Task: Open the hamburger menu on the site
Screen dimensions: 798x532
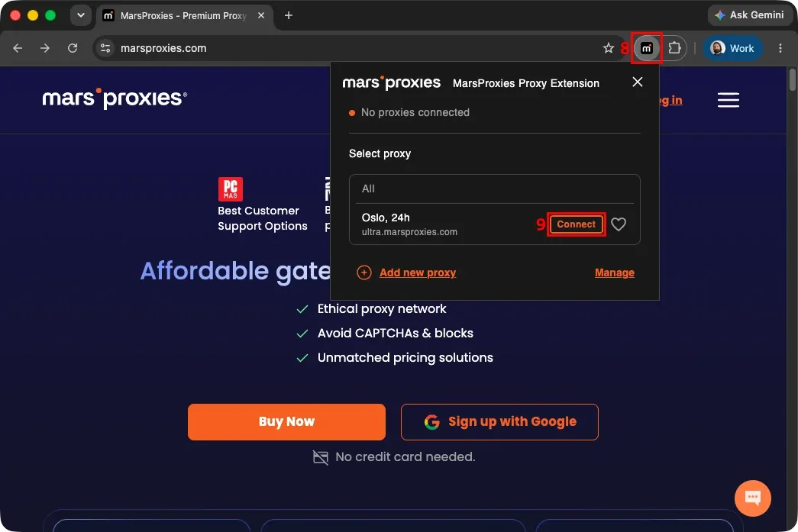Action: tap(729, 100)
